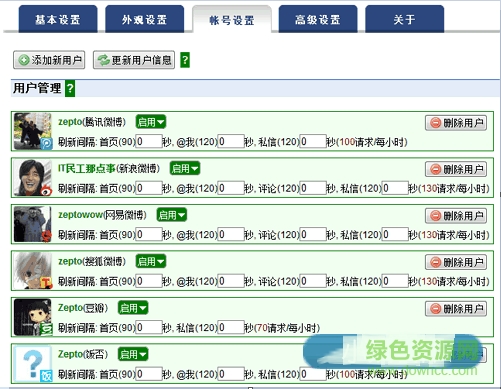Click the 私信 interval field for IT民工那点事
This screenshot has height=389, width=501.
click(395, 188)
